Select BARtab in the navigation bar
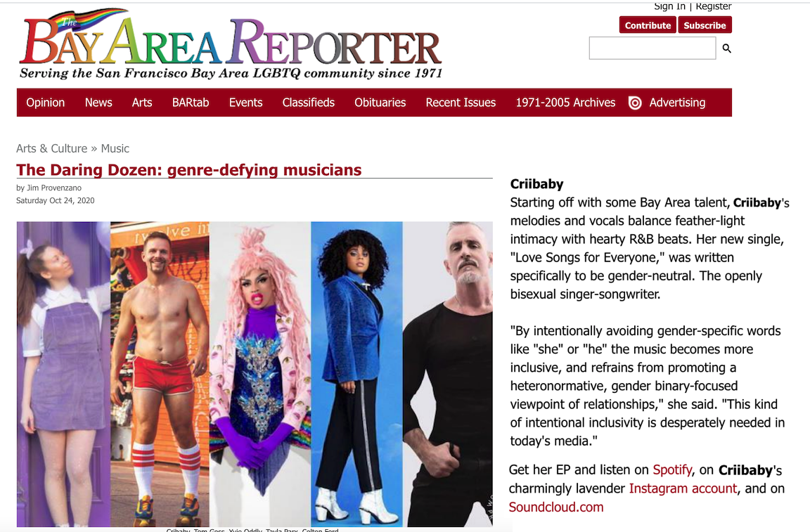Screen dimensions: 810x532 [x=191, y=103]
